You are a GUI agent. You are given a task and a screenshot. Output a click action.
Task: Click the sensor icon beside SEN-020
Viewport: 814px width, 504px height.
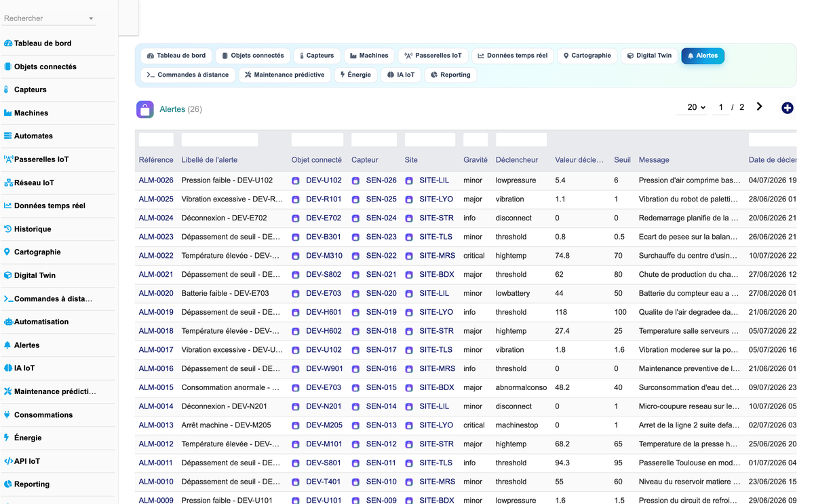point(355,294)
